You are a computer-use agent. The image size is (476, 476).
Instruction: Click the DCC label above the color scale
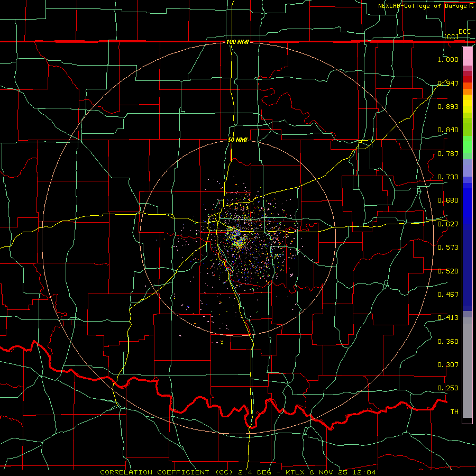pyautogui.click(x=464, y=32)
